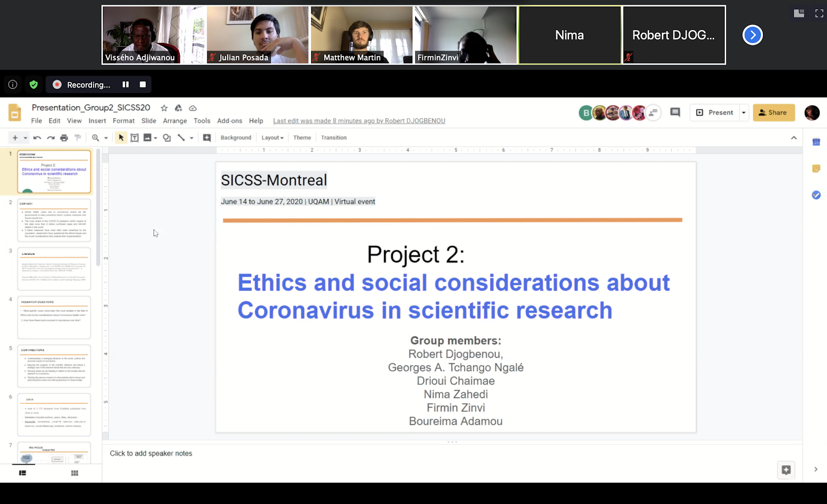Open the collaborator chat icon
Image resolution: width=827 pixels, height=504 pixels.
click(654, 112)
